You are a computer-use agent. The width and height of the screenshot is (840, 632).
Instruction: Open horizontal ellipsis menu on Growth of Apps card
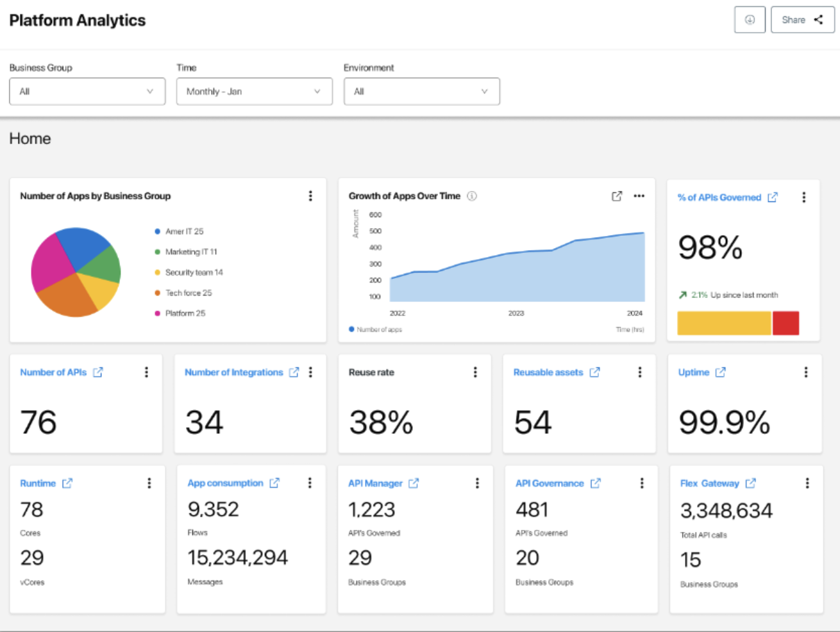click(639, 196)
